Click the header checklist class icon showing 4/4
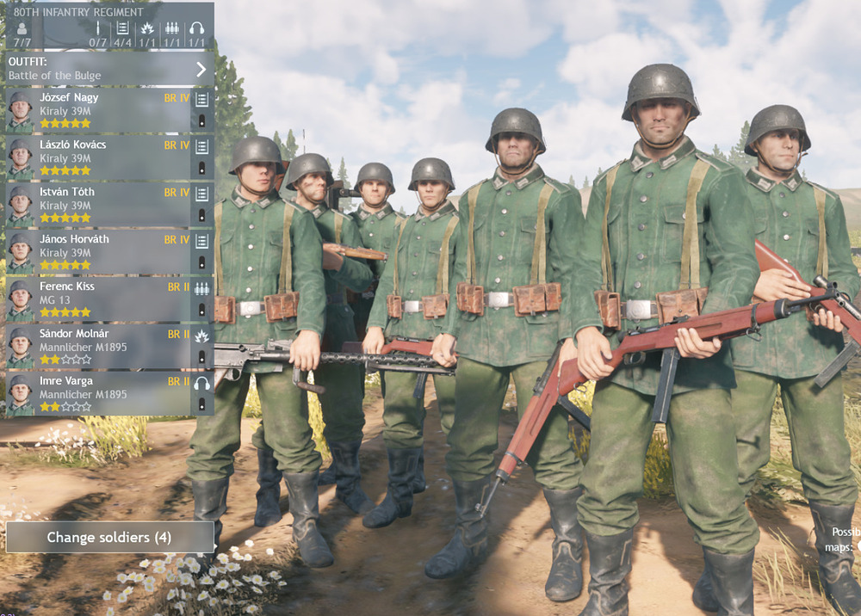The height and width of the screenshot is (616, 861). tap(122, 28)
